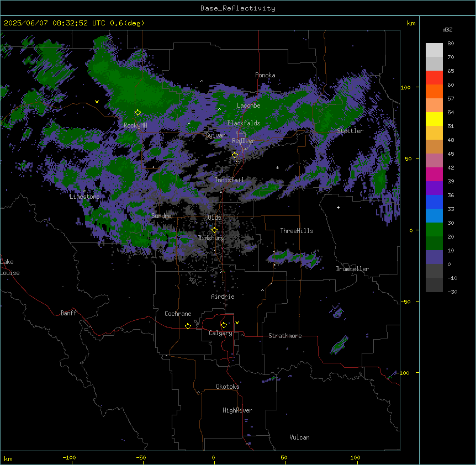Screen dimensions: 476x465
Task: Click the Airdrie label
Action: 223,297
